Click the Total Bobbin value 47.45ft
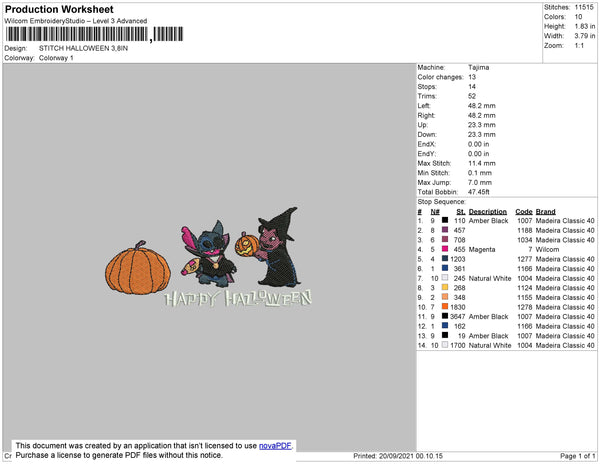This screenshot has width=600, height=464. [x=479, y=192]
